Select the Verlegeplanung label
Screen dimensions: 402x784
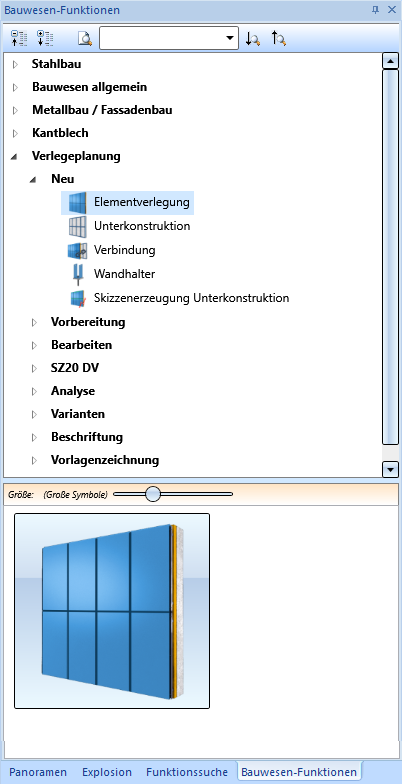76,156
